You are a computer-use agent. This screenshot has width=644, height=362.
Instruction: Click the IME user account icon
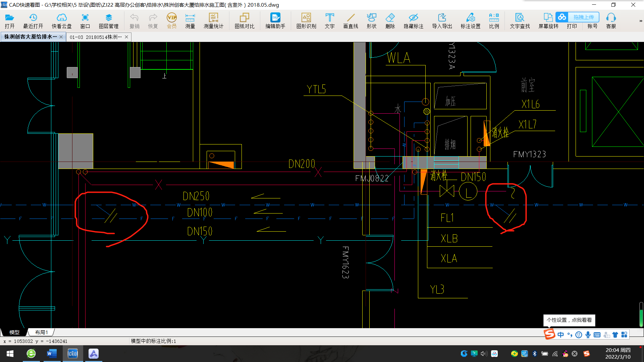click(606, 335)
